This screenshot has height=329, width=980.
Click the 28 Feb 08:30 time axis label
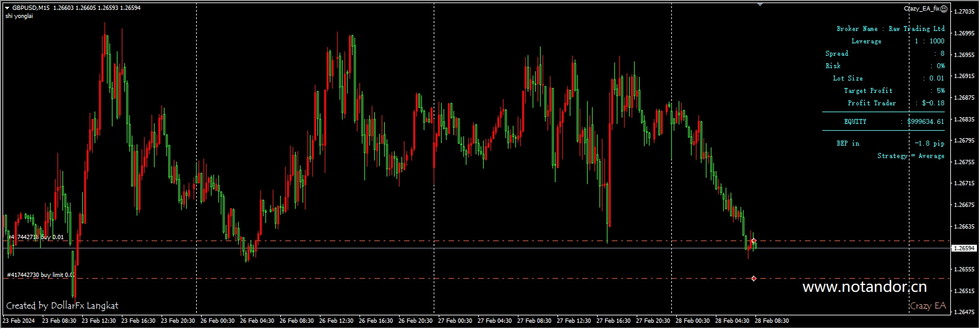point(772,321)
